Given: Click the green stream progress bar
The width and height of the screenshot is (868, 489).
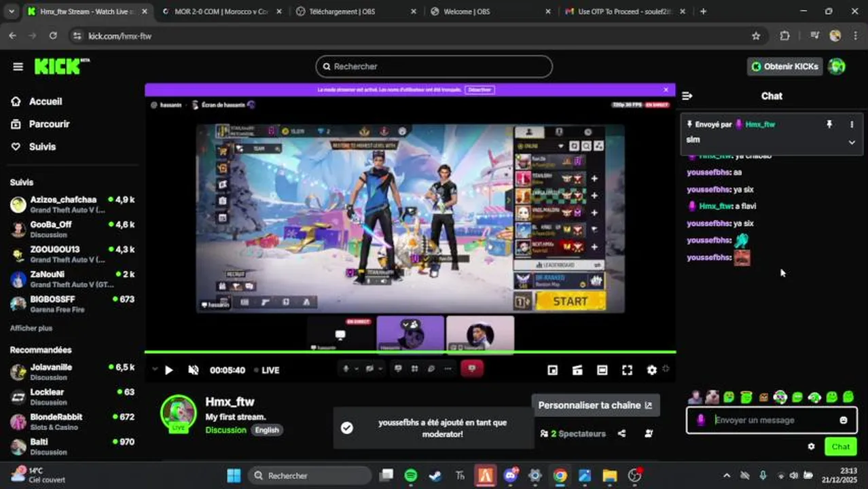Looking at the screenshot, I should click(410, 352).
